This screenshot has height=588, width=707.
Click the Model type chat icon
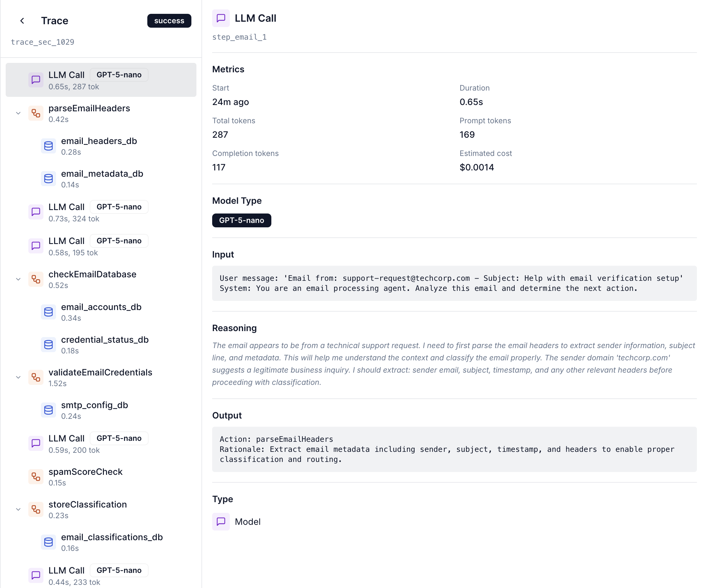(221, 521)
